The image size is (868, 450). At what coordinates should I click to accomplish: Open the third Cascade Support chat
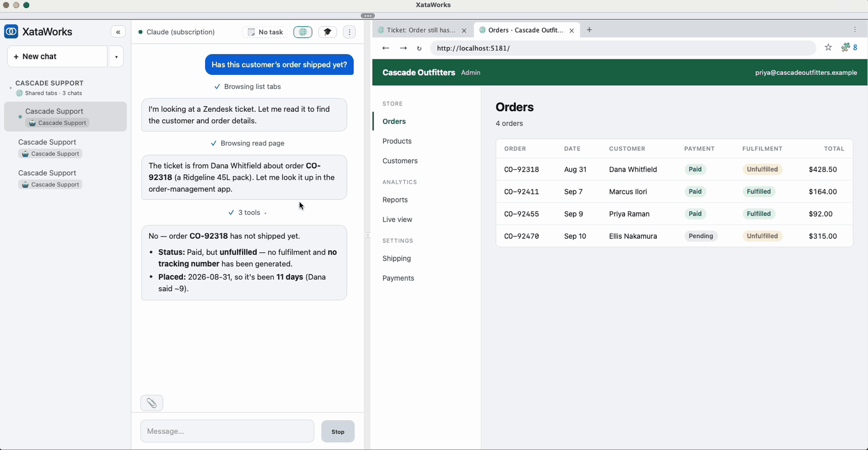(66, 178)
